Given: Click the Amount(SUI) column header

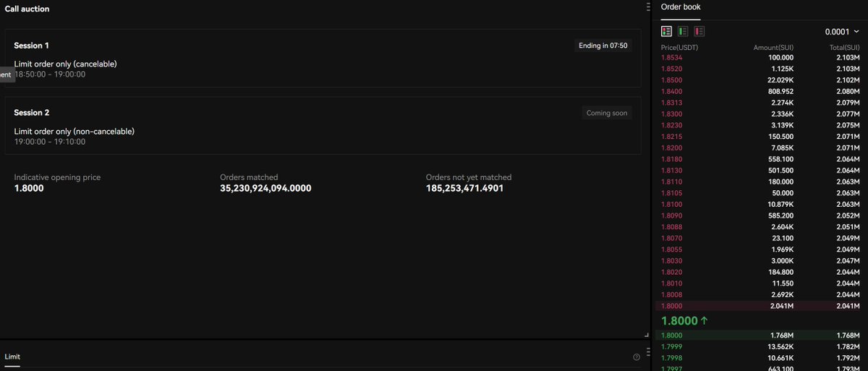Looking at the screenshot, I should tap(773, 47).
